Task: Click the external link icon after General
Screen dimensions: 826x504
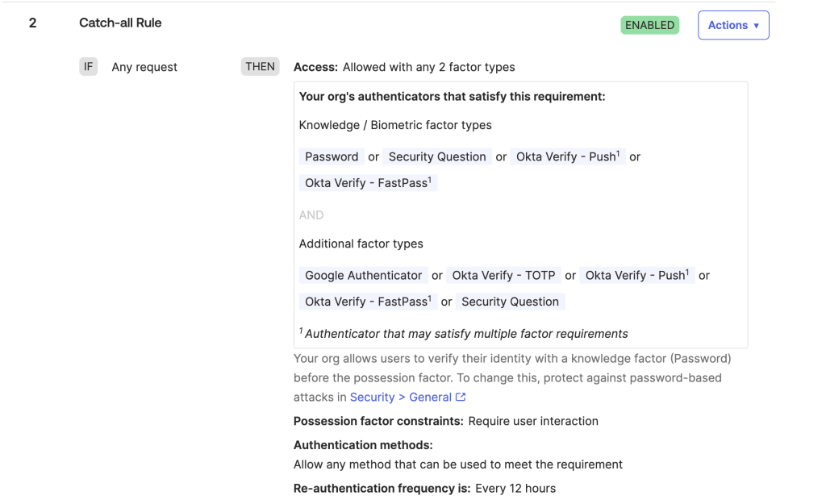Action: click(x=461, y=397)
